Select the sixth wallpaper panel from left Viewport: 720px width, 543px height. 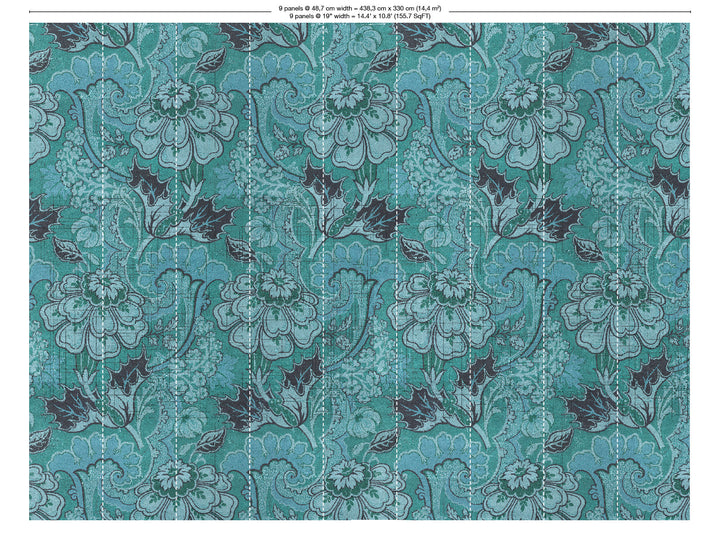point(432,270)
